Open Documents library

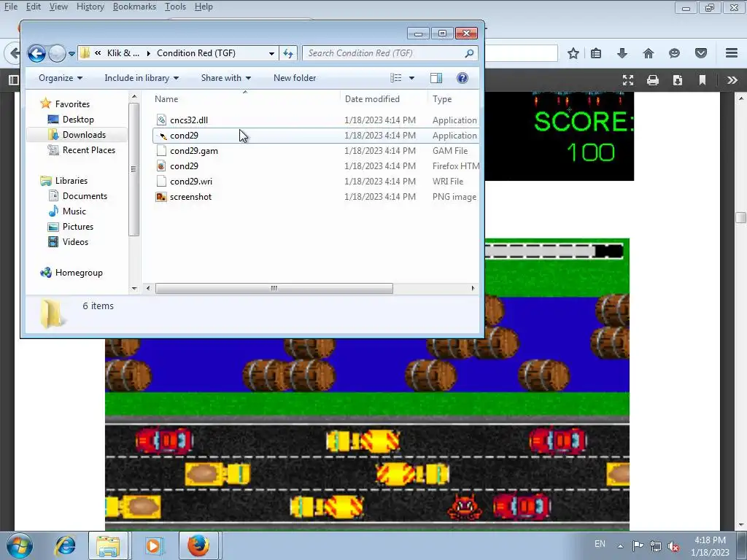click(85, 195)
